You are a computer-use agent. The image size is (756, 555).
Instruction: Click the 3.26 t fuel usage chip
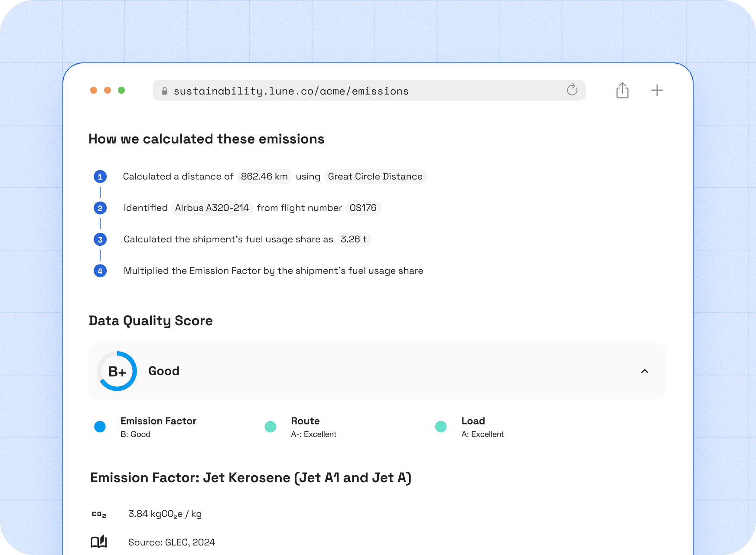[x=353, y=239]
